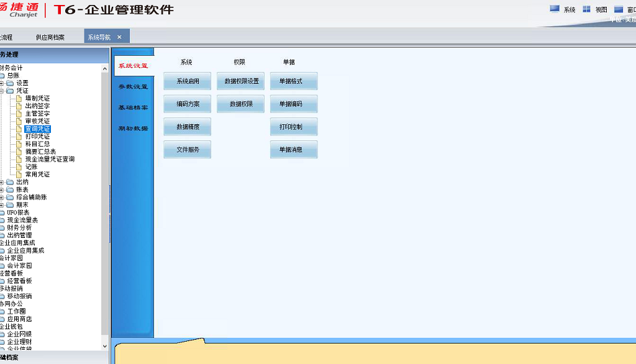Click the folder icon beside 期末
The height and width of the screenshot is (364, 636).
10,205
